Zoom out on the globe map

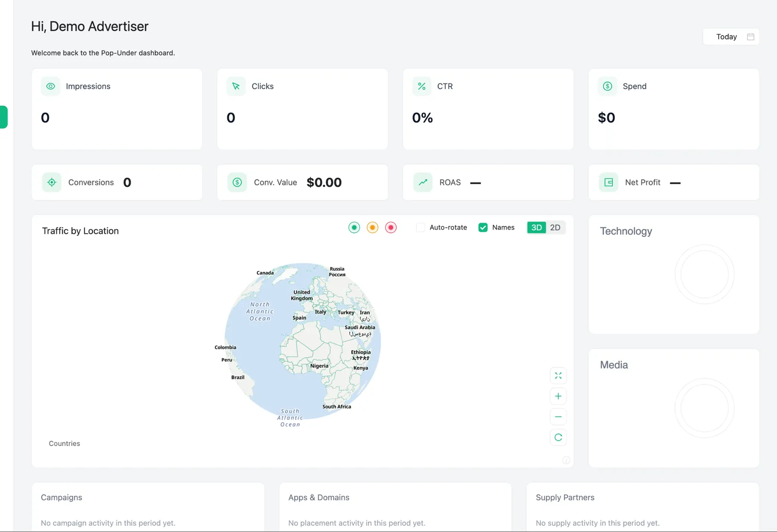point(558,417)
